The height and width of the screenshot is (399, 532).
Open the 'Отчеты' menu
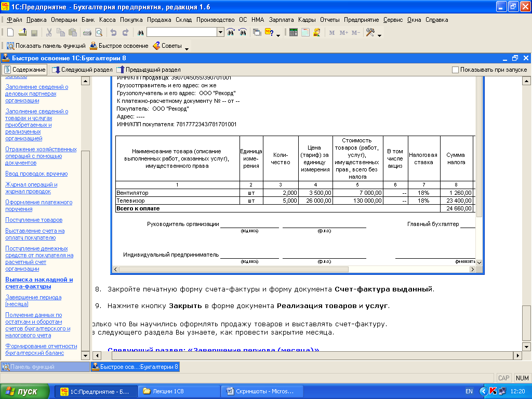(x=329, y=20)
